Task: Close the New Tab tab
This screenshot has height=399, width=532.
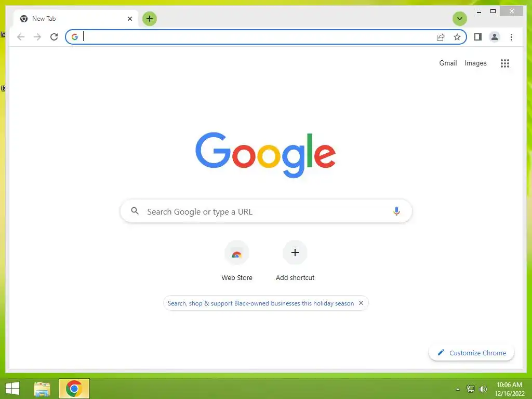Action: (129, 19)
